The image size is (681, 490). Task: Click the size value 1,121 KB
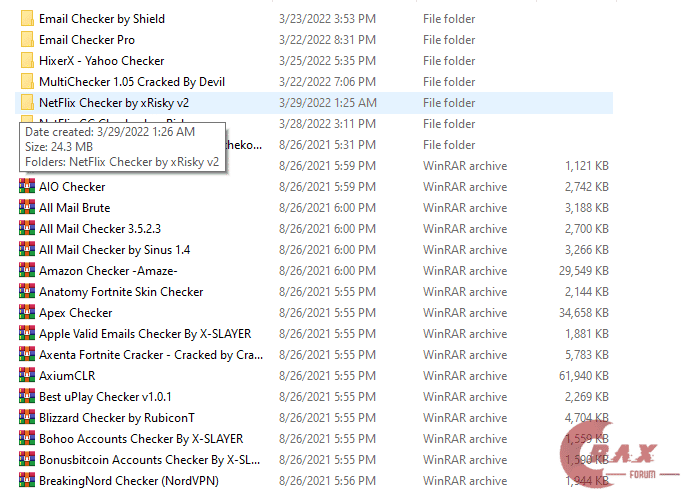coord(587,166)
